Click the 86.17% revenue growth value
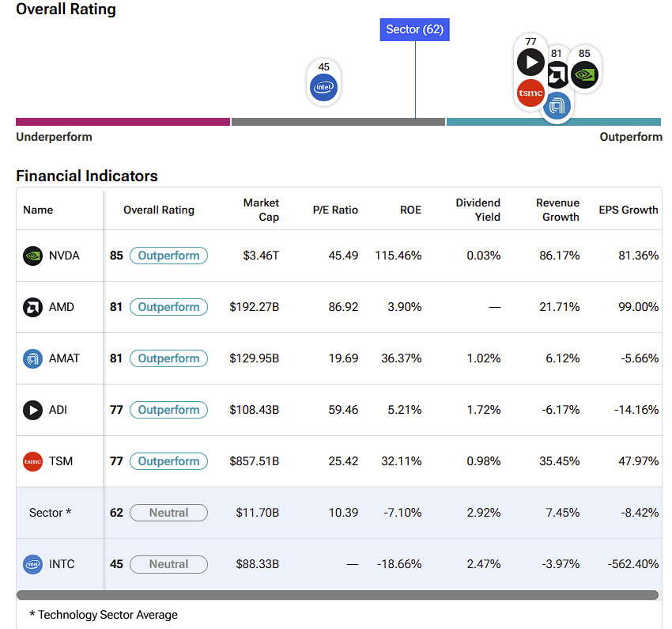Image resolution: width=672 pixels, height=629 pixels. (559, 256)
